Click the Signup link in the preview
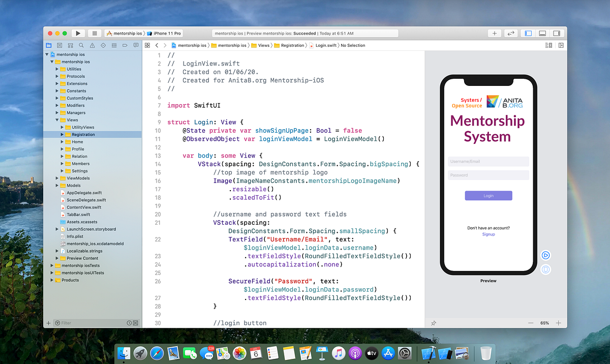Screen dimensions: 610x364 point(488,234)
